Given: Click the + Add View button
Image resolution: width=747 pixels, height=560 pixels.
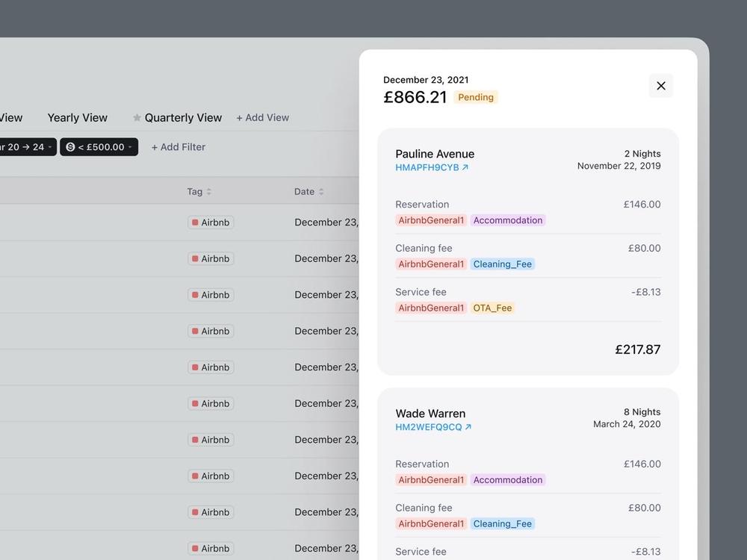Looking at the screenshot, I should point(262,118).
